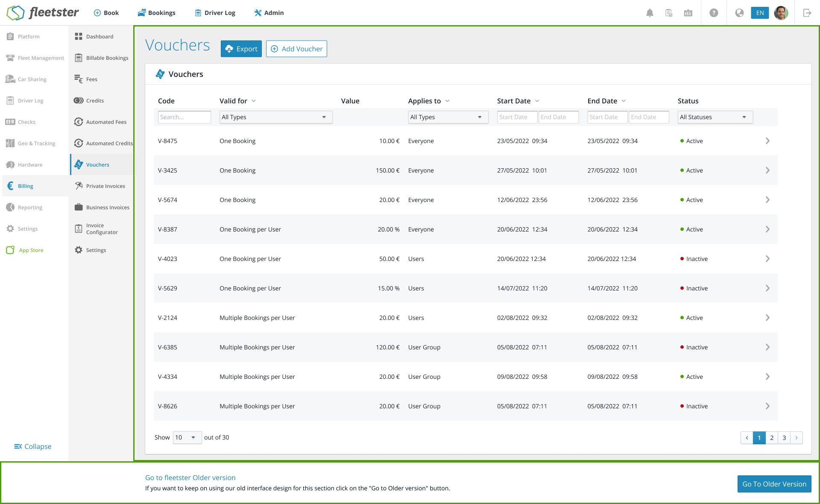
Task: Collapse the sidebar
Action: [32, 446]
